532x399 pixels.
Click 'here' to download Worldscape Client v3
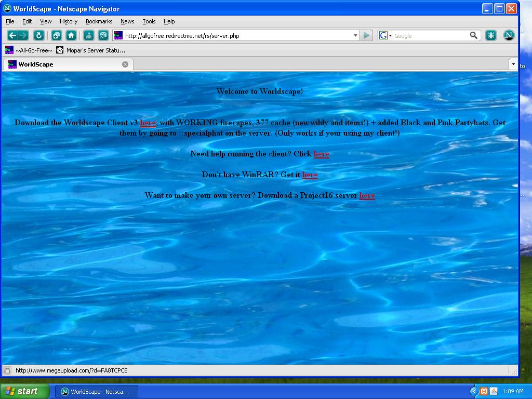pyautogui.click(x=148, y=123)
